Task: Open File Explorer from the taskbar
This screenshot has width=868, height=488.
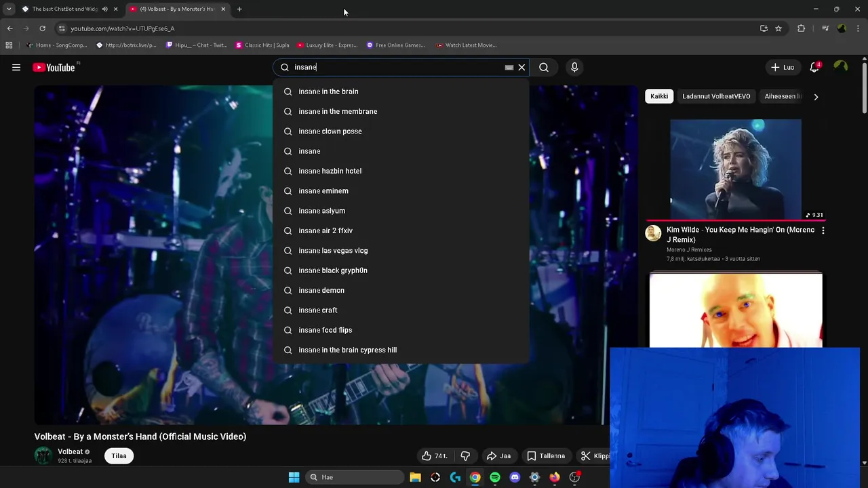Action: (x=415, y=477)
